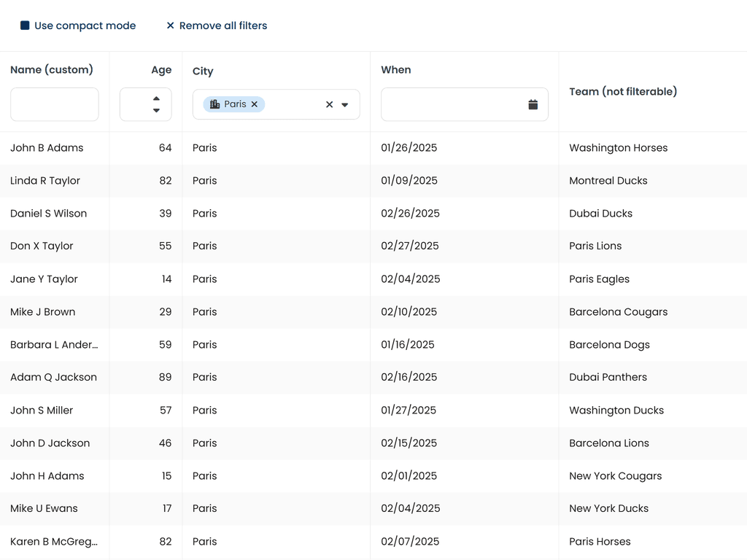Click the Use compact mode label

click(x=85, y=26)
